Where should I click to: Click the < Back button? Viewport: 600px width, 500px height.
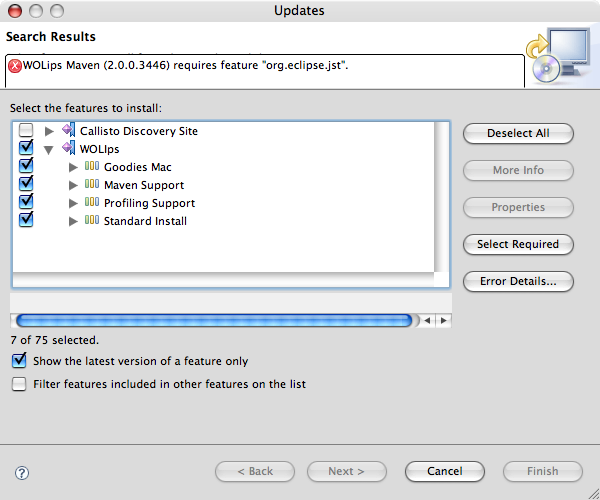[255, 471]
